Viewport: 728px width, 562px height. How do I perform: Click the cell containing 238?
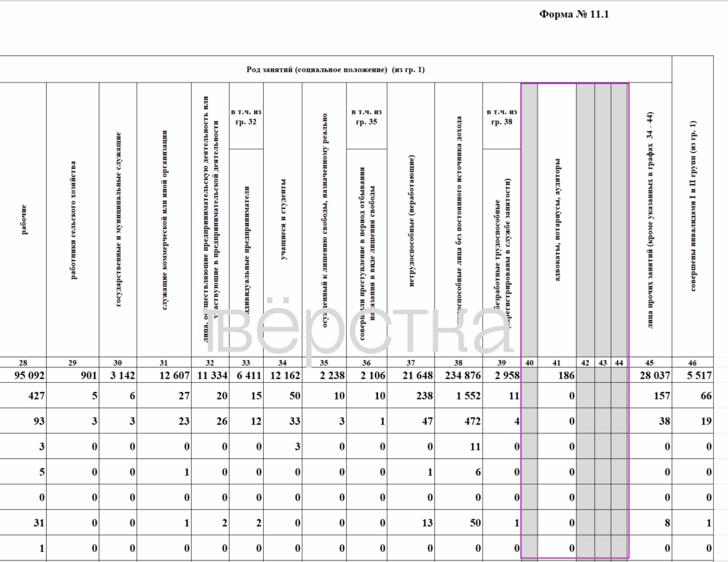tap(411, 396)
